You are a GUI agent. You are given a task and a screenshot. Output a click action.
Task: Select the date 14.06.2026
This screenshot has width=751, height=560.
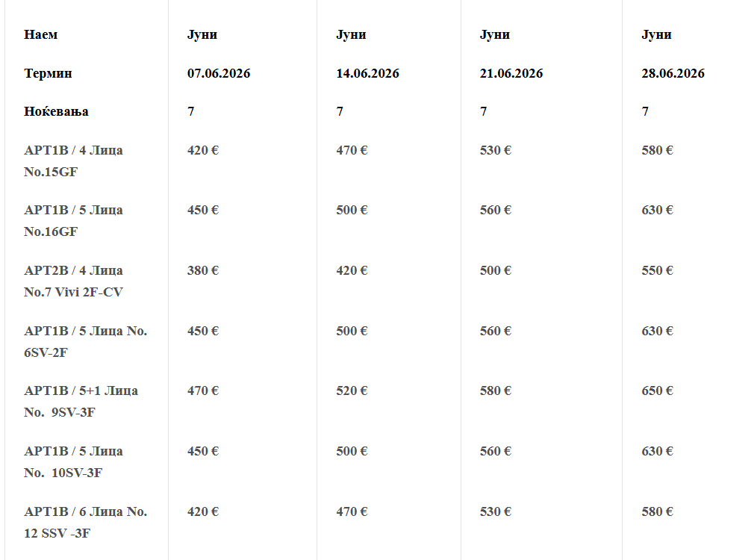click(367, 73)
